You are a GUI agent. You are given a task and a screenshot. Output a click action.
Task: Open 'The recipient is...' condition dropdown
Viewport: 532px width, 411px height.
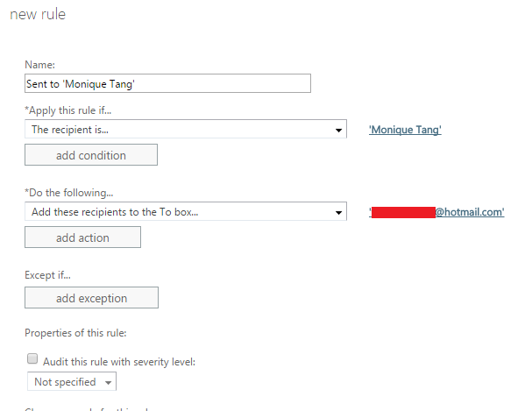[x=186, y=129]
